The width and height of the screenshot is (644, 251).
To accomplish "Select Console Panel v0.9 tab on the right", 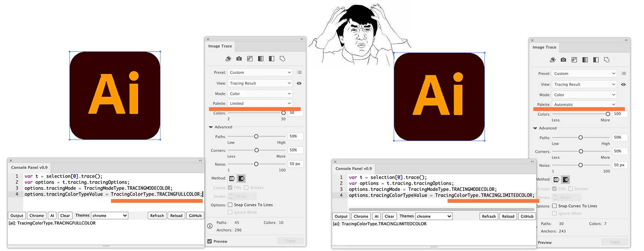I will tap(353, 169).
